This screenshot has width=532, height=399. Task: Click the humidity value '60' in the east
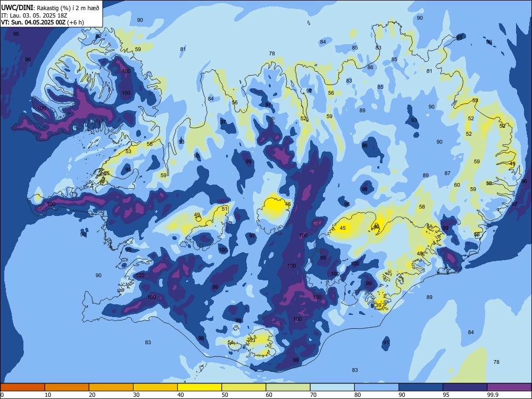pyautogui.click(x=457, y=185)
